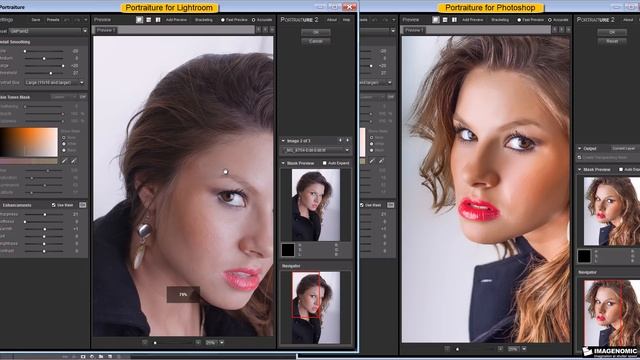
Task: Click Bracketing in Lightroom window
Action: point(203,20)
